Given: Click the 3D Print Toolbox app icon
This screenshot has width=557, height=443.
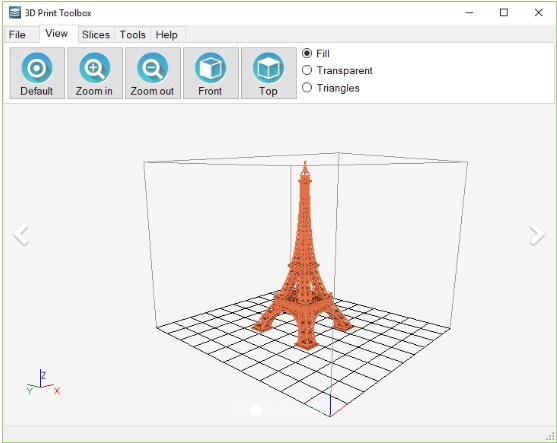Looking at the screenshot, I should (x=15, y=12).
